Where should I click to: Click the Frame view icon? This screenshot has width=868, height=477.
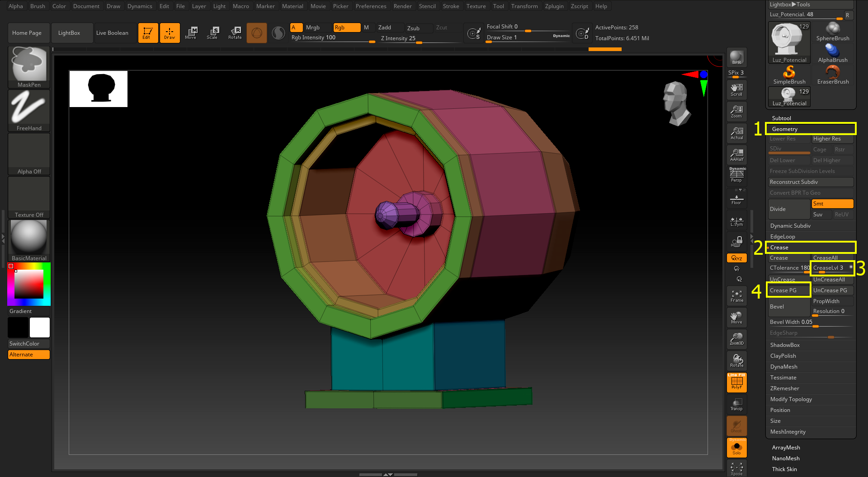tap(736, 296)
